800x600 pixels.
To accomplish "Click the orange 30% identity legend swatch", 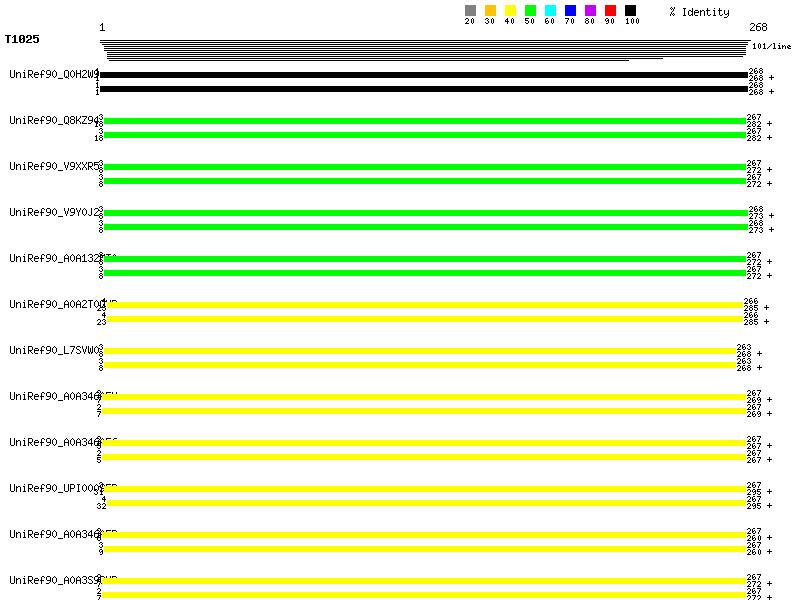I will pyautogui.click(x=490, y=11).
